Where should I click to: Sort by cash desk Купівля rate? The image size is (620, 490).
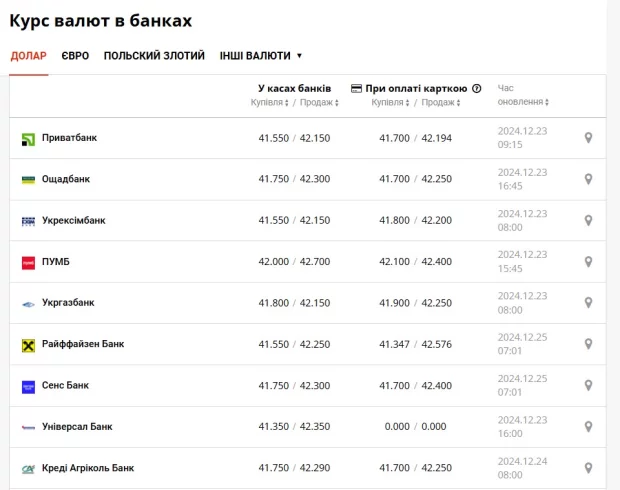coord(270,102)
